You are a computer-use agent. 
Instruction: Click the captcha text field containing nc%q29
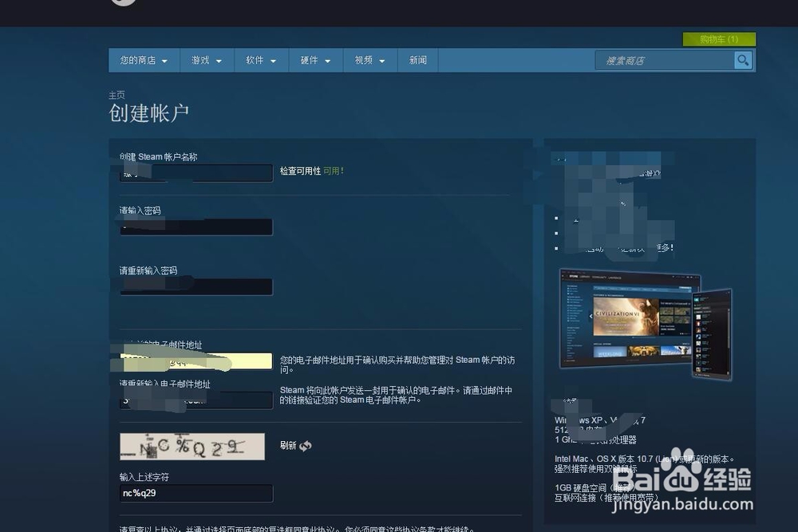pos(196,494)
